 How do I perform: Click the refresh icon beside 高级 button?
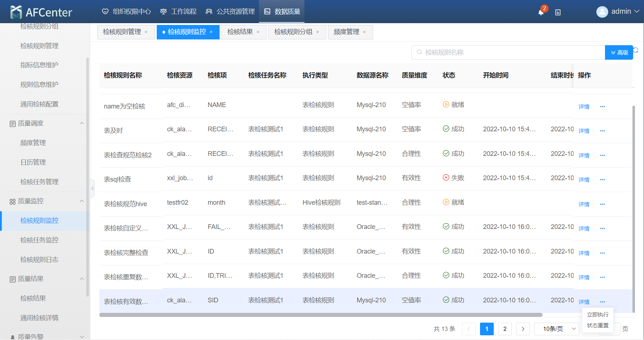pos(636,50)
